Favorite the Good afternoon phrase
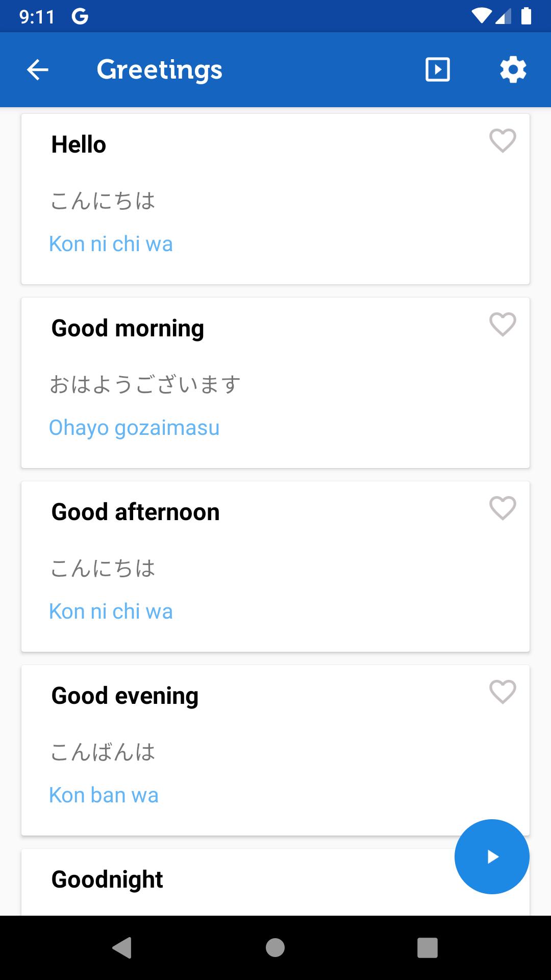The width and height of the screenshot is (551, 980). click(x=503, y=508)
